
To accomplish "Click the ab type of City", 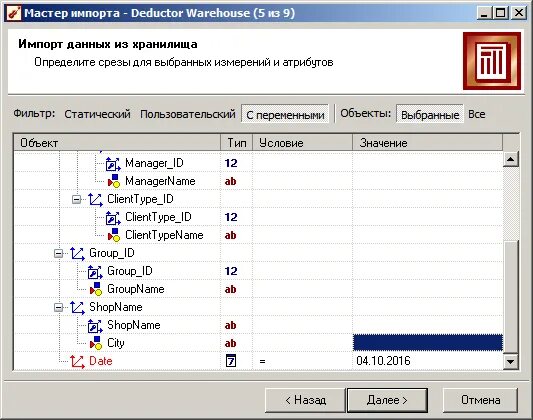I will coord(230,343).
